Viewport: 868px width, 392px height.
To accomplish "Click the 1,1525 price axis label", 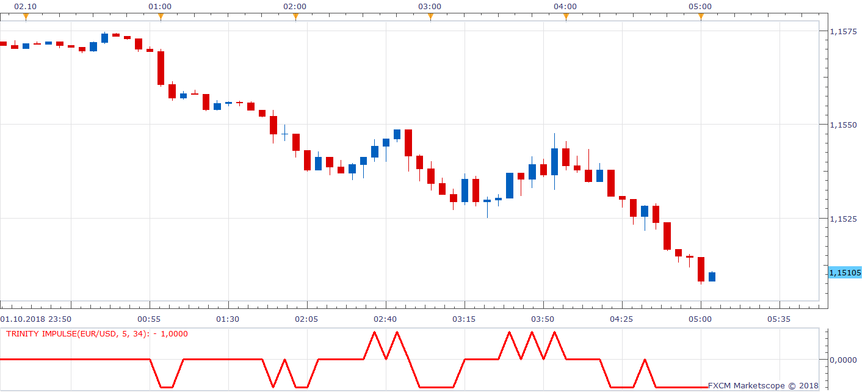I will click(844, 219).
